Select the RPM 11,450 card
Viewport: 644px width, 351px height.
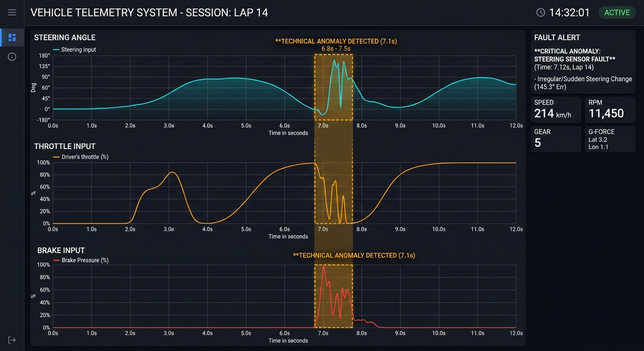coord(610,110)
